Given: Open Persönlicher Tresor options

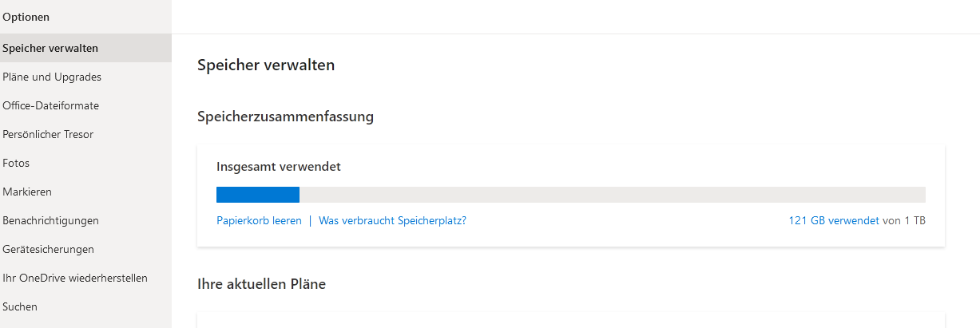Looking at the screenshot, I should pyautogui.click(x=48, y=134).
